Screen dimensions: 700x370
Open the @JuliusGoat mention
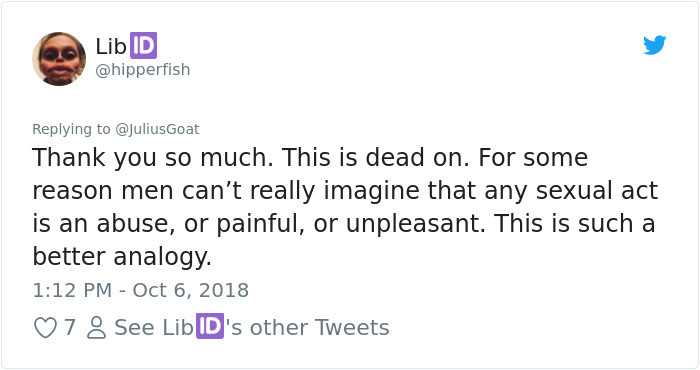click(157, 129)
